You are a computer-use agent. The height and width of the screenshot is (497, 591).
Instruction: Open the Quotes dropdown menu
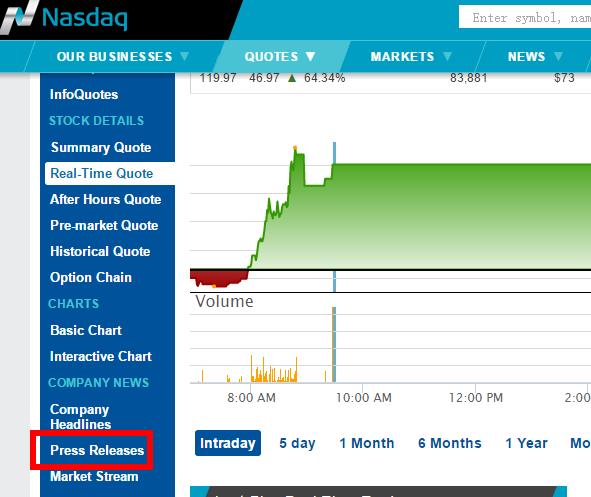pyautogui.click(x=280, y=57)
